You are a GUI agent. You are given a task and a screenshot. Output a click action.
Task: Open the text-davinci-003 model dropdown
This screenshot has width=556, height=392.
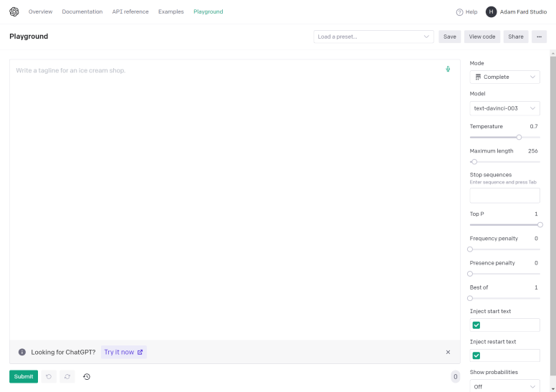504,108
